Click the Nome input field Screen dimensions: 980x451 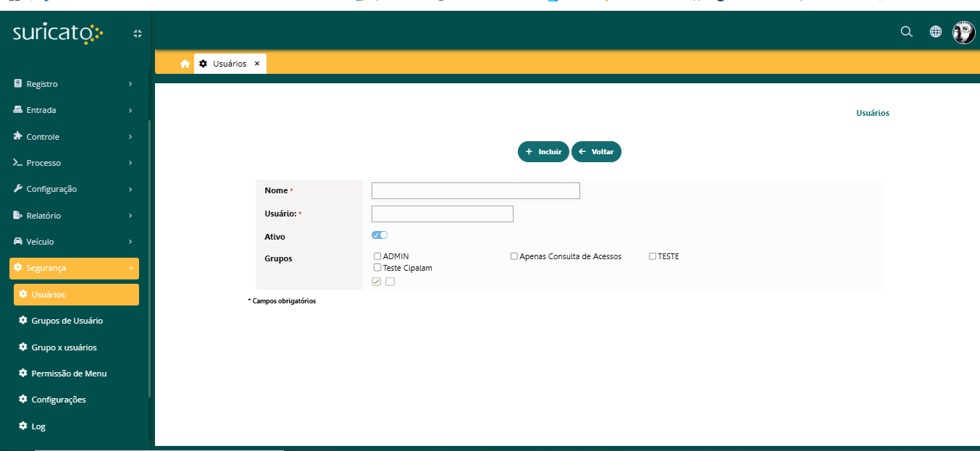(x=476, y=190)
